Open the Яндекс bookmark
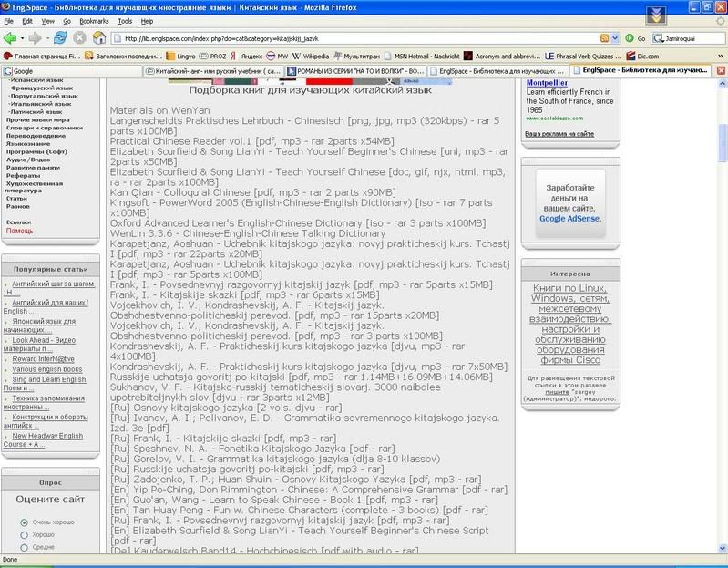This screenshot has width=728, height=568. [247, 57]
